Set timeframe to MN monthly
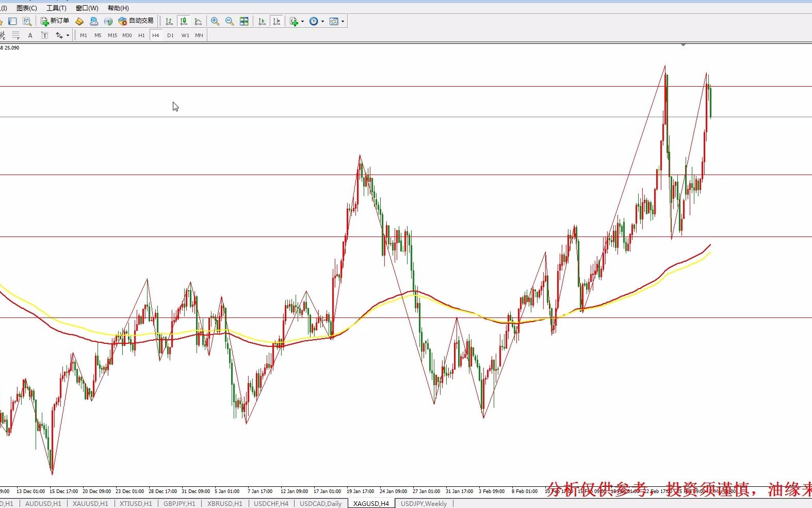 pyautogui.click(x=199, y=35)
